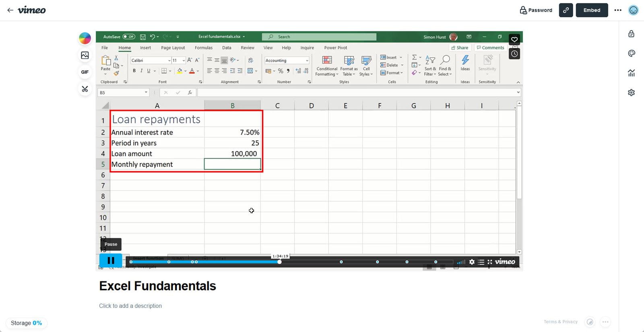Expand the Cell Styles menu
Image resolution: width=644 pixels, height=332 pixels.
pyautogui.click(x=366, y=66)
